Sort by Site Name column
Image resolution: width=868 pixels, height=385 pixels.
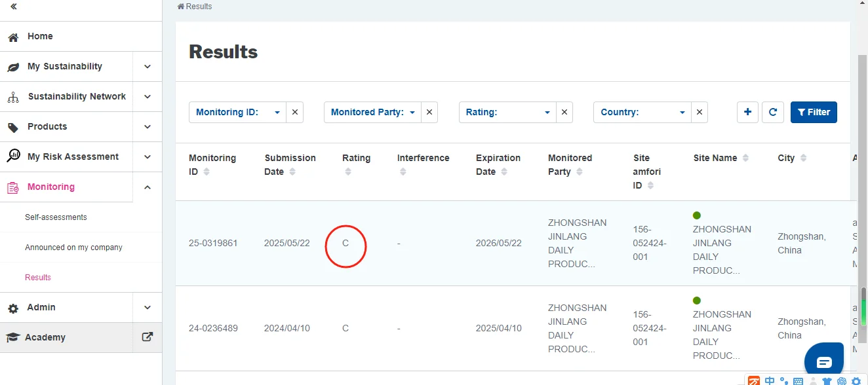pos(745,158)
